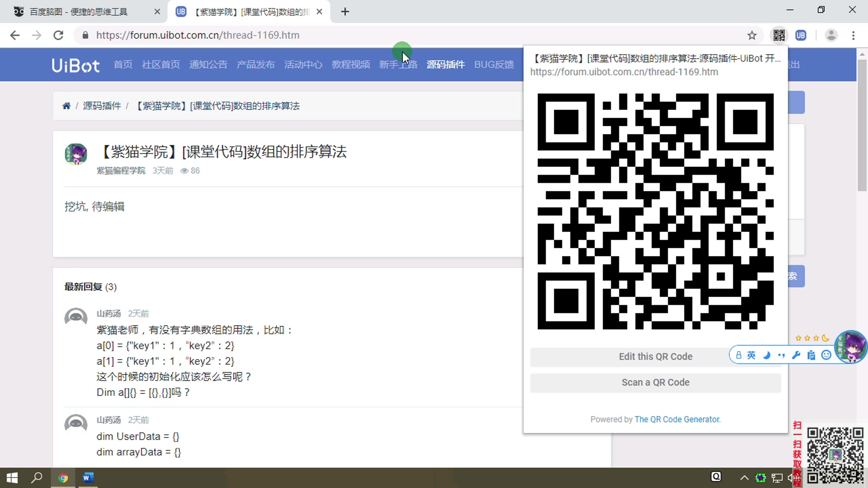Open the Chrome three-dot menu
The image size is (868, 488).
[853, 35]
